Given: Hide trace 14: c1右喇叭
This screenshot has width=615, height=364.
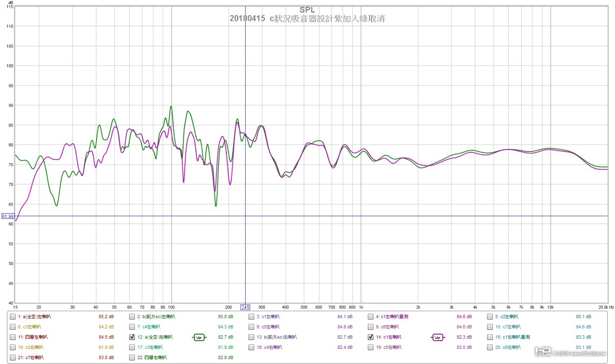Looking at the screenshot, I should coord(371,337).
